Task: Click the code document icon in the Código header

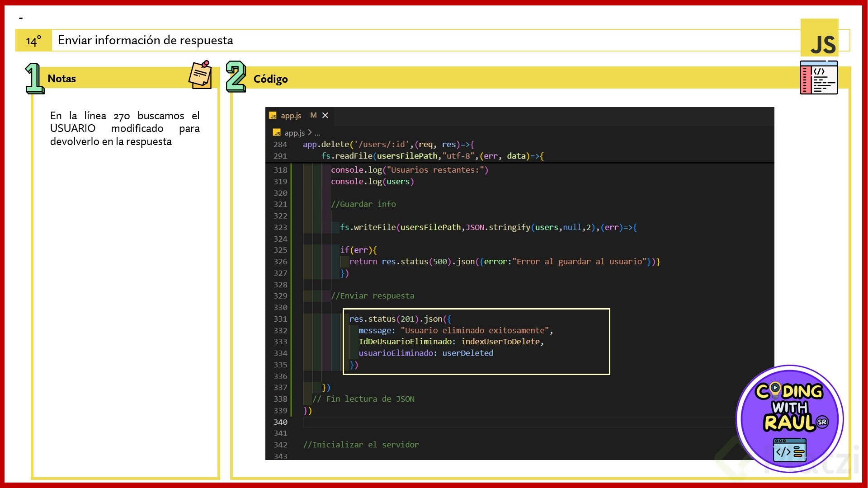Action: point(818,78)
